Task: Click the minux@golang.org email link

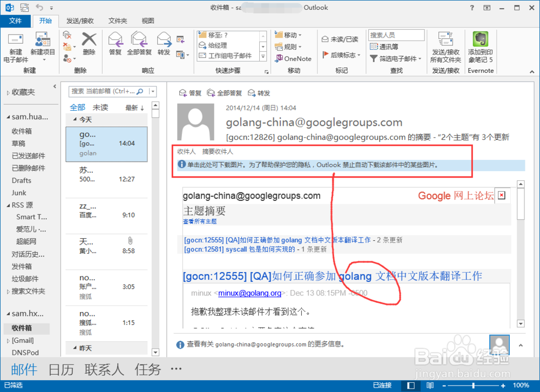Action: tap(249, 293)
